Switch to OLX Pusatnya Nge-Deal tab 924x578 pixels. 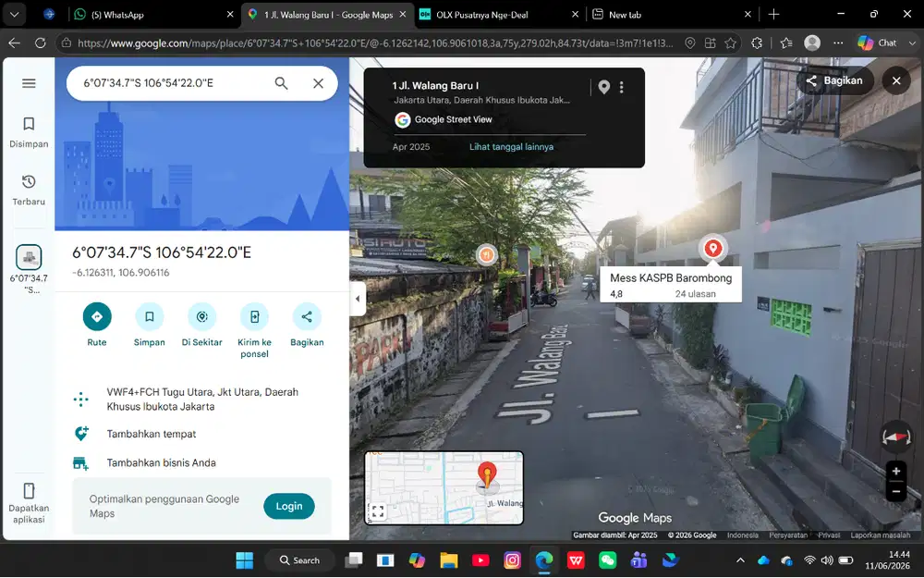coord(498,15)
